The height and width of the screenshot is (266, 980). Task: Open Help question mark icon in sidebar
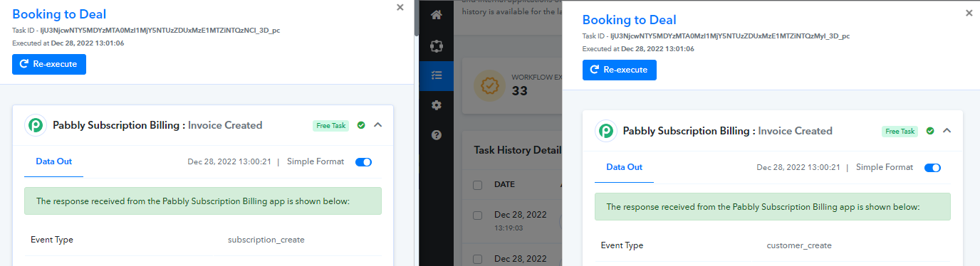pos(437,134)
